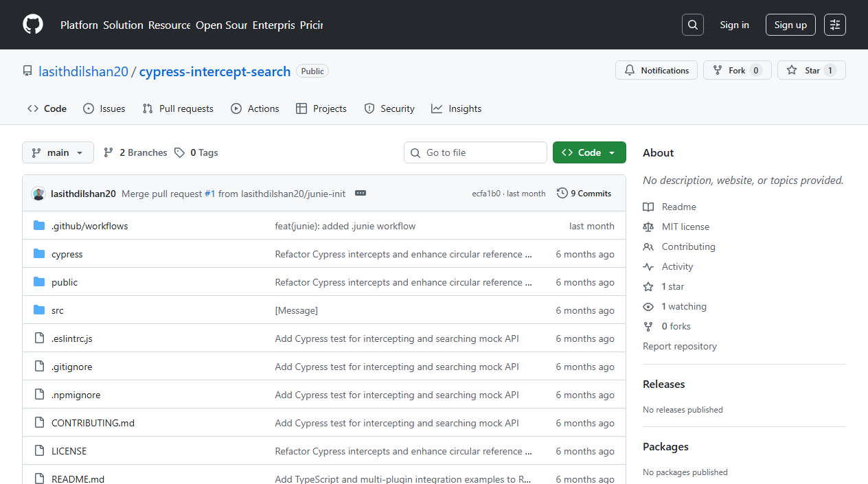Switch to the Actions tab
The width and height of the screenshot is (868, 484).
255,108
